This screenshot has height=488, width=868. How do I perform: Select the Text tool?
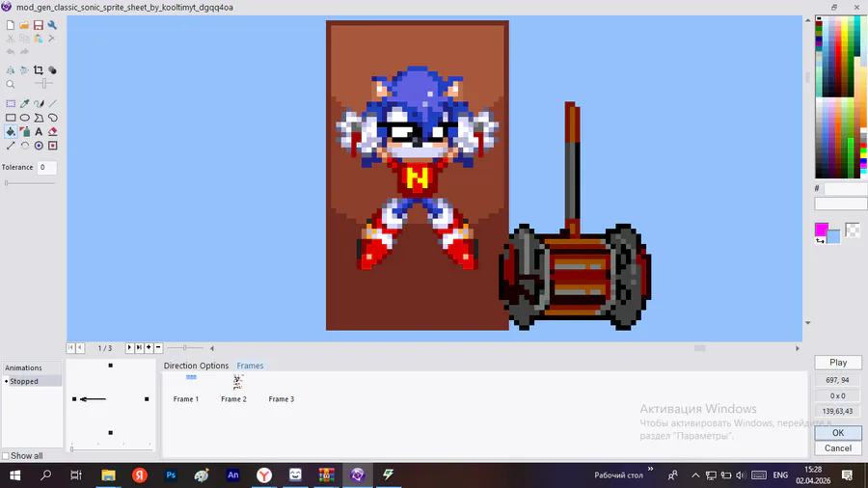pyautogui.click(x=39, y=132)
